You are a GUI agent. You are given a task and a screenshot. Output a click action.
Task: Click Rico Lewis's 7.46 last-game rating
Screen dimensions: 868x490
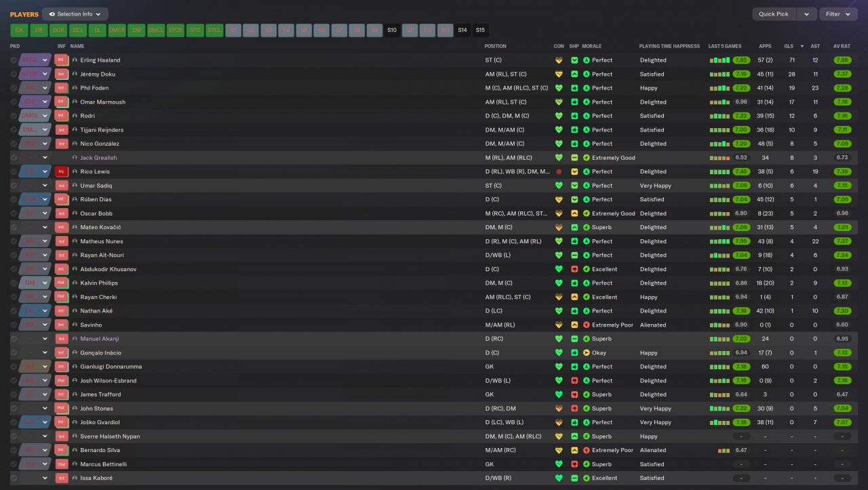click(x=741, y=171)
